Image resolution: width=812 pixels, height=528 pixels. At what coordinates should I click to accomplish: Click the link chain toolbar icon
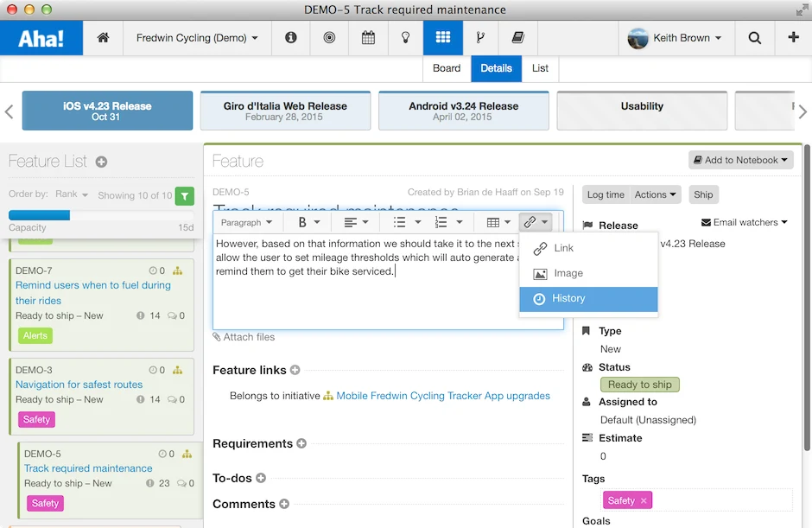tap(530, 222)
